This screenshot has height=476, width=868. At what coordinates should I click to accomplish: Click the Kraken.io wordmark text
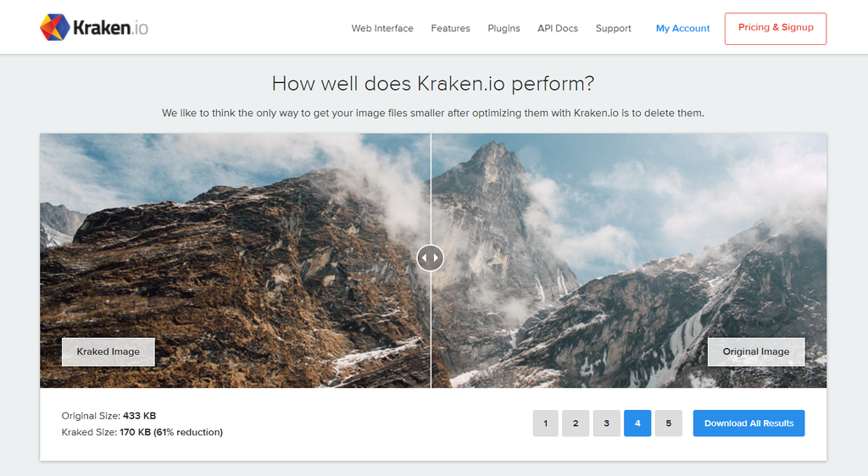click(110, 28)
